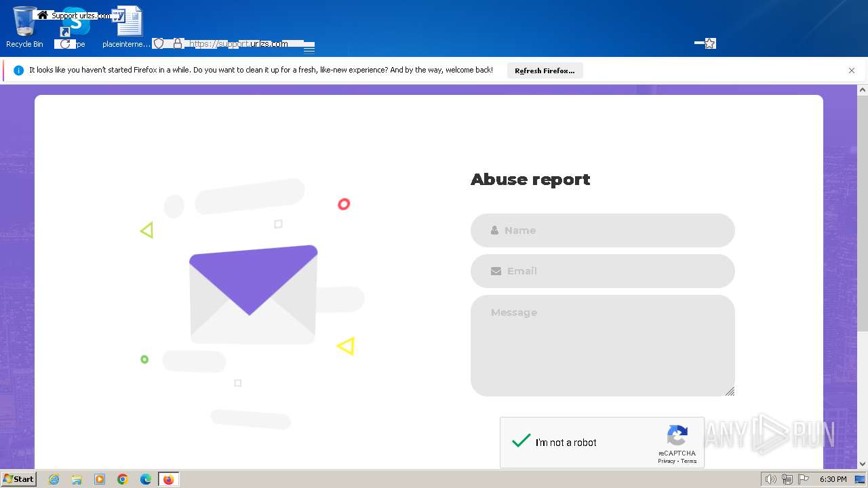This screenshot has width=868, height=488.
Task: Open the Windows Start menu
Action: 19,479
